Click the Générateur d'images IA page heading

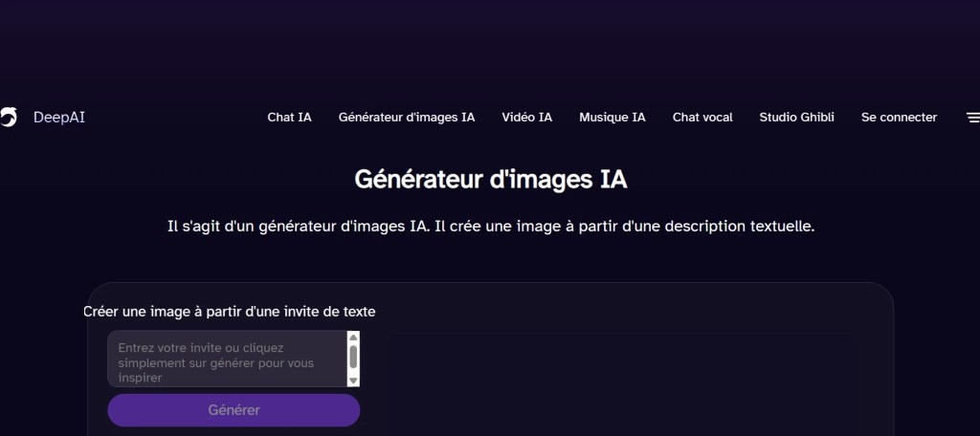pyautogui.click(x=491, y=180)
